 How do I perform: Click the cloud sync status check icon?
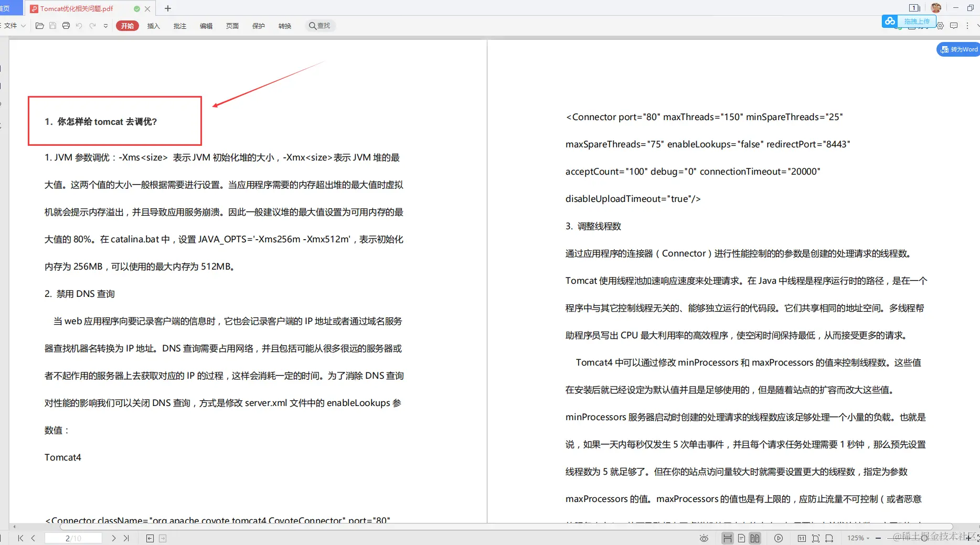pos(137,9)
